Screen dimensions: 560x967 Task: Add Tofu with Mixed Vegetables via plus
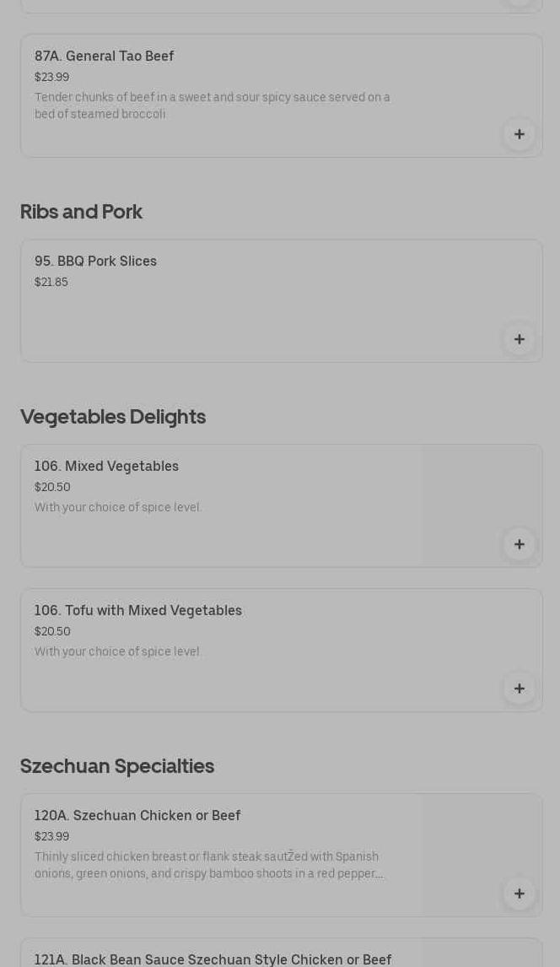[x=520, y=689]
